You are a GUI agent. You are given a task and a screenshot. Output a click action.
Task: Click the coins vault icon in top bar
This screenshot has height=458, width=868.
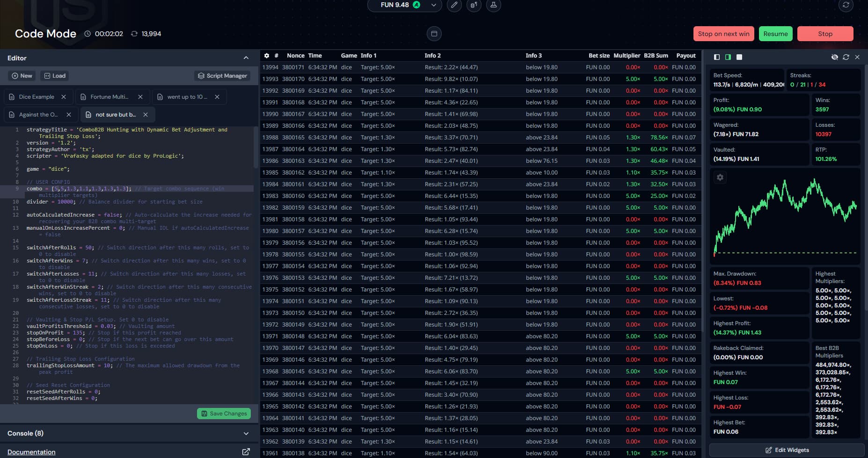coord(474,5)
